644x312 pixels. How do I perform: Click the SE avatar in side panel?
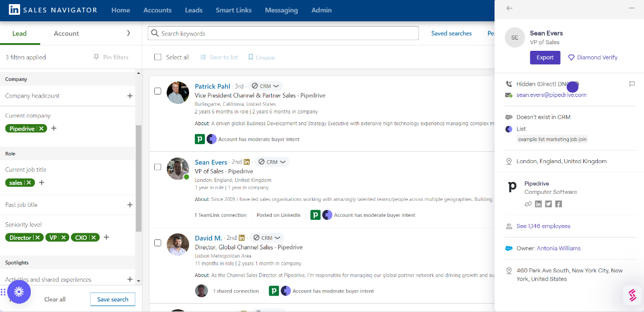515,37
